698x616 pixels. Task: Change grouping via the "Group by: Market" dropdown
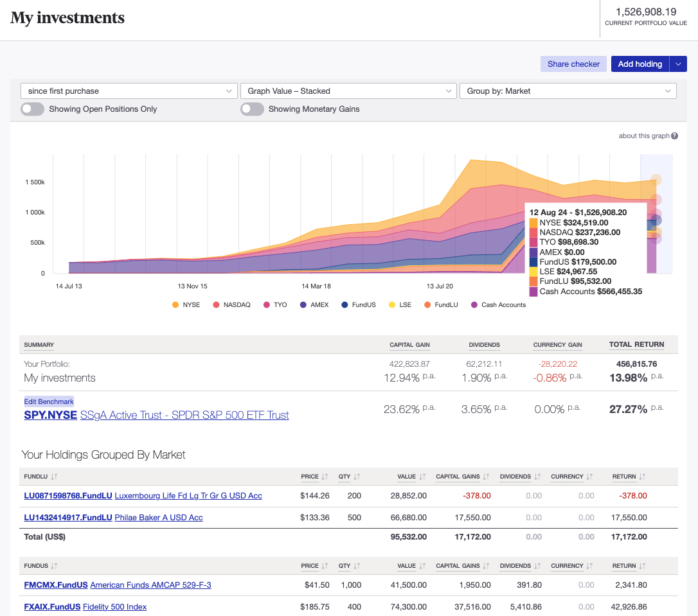tap(568, 91)
